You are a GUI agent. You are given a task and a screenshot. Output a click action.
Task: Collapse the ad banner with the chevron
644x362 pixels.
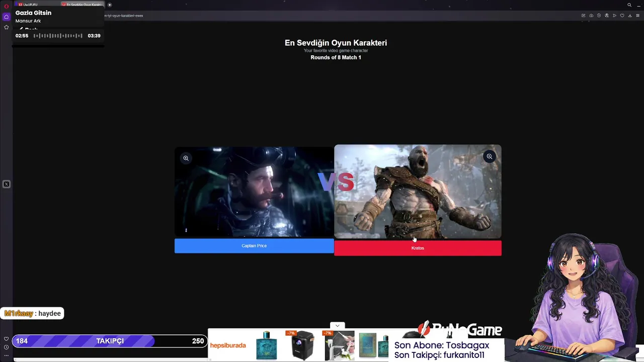337,326
